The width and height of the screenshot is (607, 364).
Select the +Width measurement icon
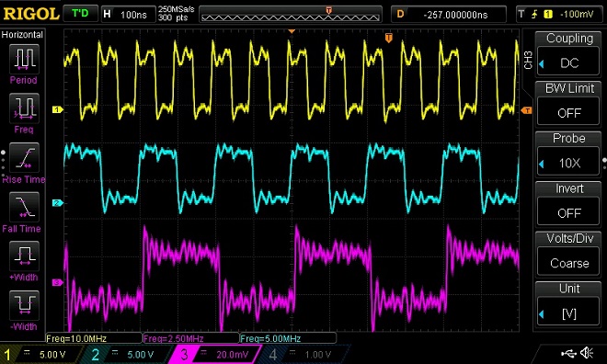click(24, 256)
